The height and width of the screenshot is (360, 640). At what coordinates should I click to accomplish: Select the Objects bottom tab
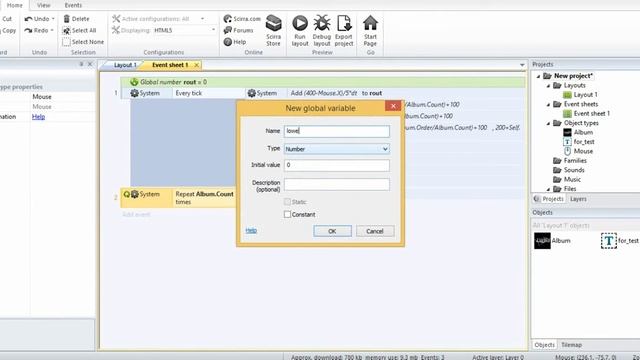[544, 345]
